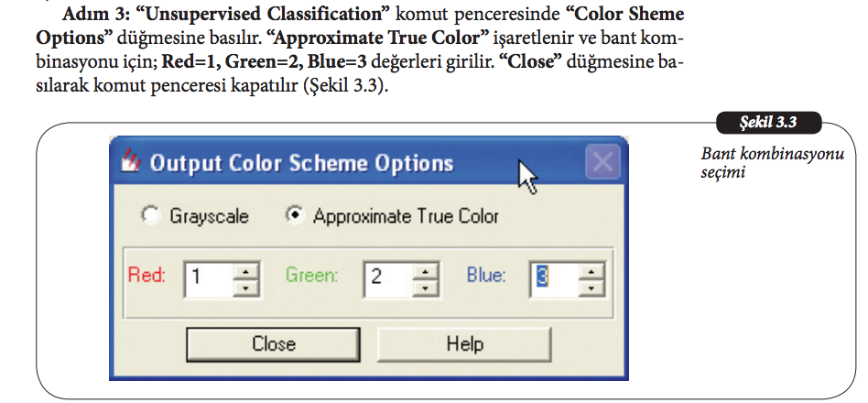Viewport: 868px width, 403px height.
Task: Close the dialog with the title bar X
Action: 602,164
